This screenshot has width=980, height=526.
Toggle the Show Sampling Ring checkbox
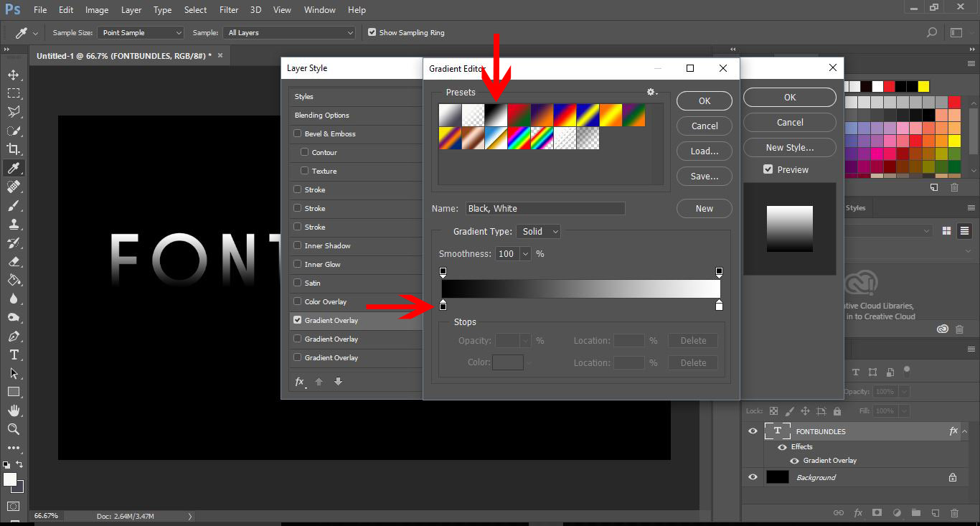pyautogui.click(x=372, y=32)
